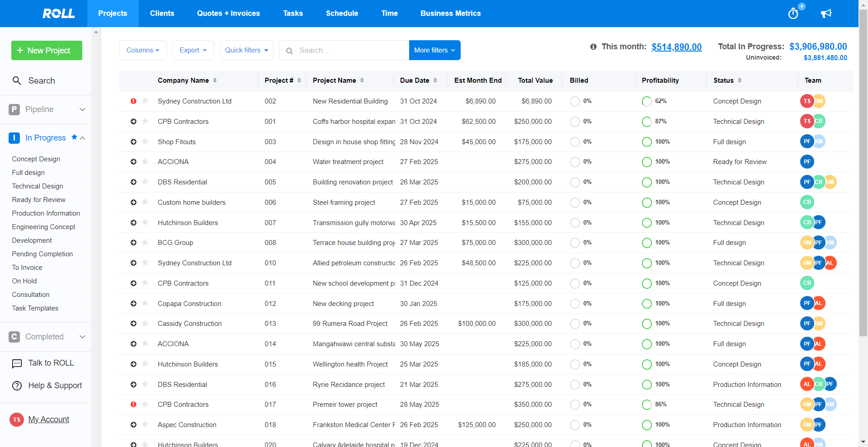This screenshot has width=868, height=447.
Task: Click the red alert icon for project 002
Action: click(x=133, y=101)
